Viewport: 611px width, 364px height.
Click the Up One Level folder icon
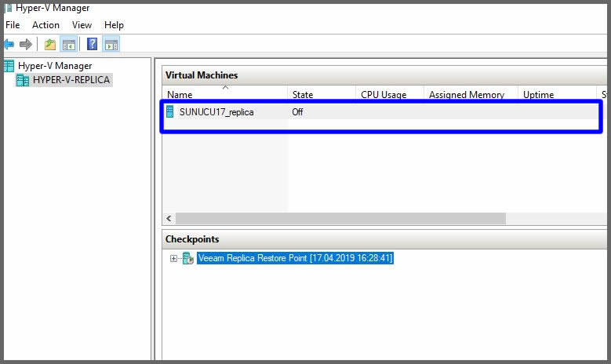click(50, 45)
